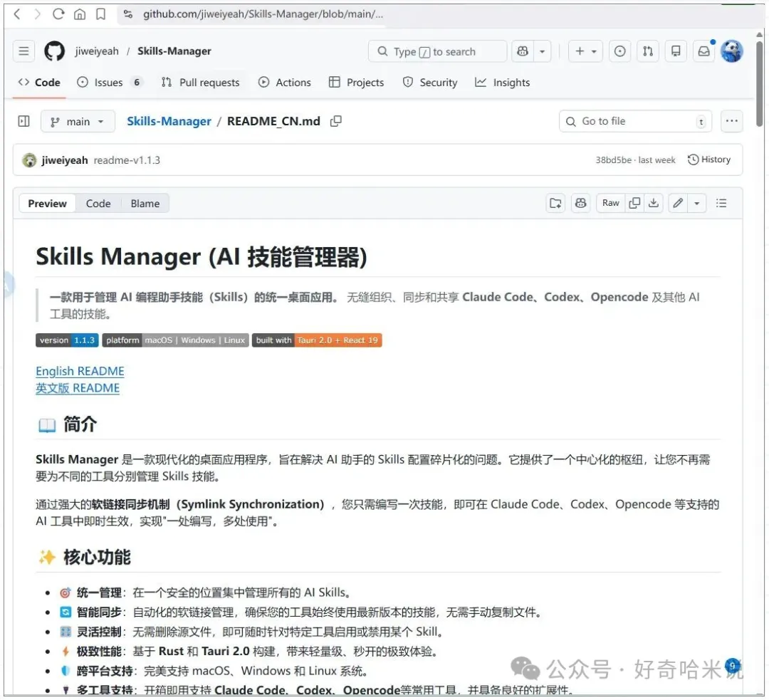Bookmark this page with the bookmark icon
Viewport: 769px width, 700px height.
(x=100, y=14)
